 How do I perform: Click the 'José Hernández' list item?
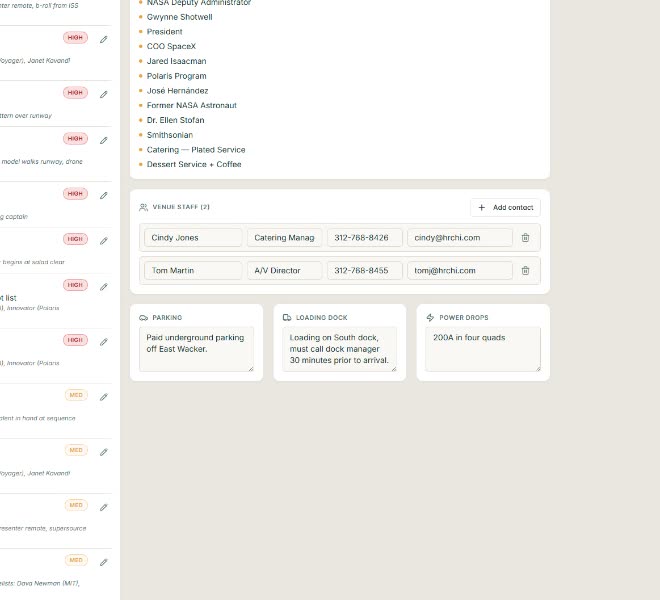(x=177, y=91)
